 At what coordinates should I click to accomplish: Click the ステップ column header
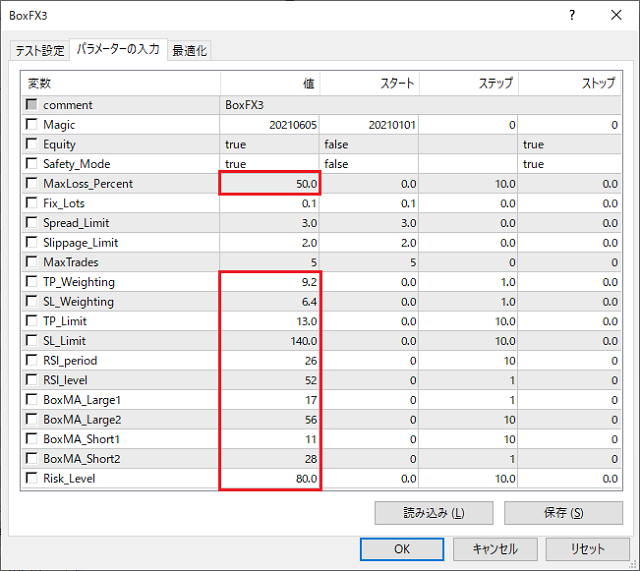(x=469, y=83)
